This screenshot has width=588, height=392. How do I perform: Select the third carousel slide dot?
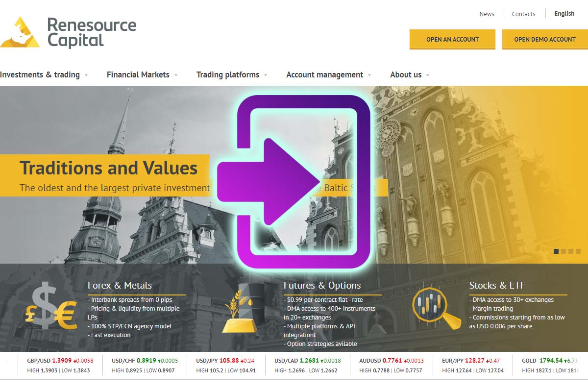click(x=571, y=251)
